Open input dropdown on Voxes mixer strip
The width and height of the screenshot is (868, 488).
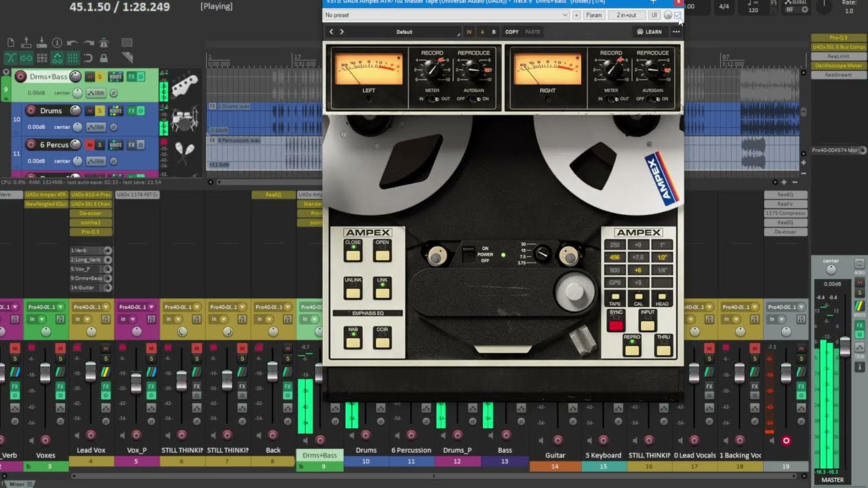(37, 319)
